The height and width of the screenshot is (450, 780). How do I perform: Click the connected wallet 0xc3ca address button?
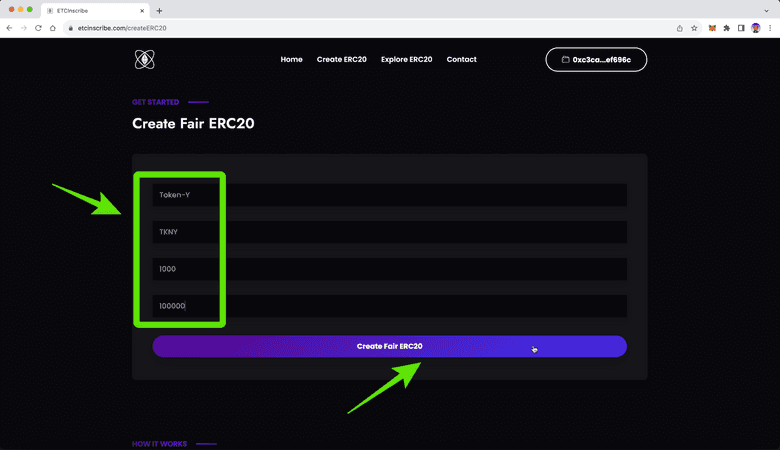(x=596, y=60)
